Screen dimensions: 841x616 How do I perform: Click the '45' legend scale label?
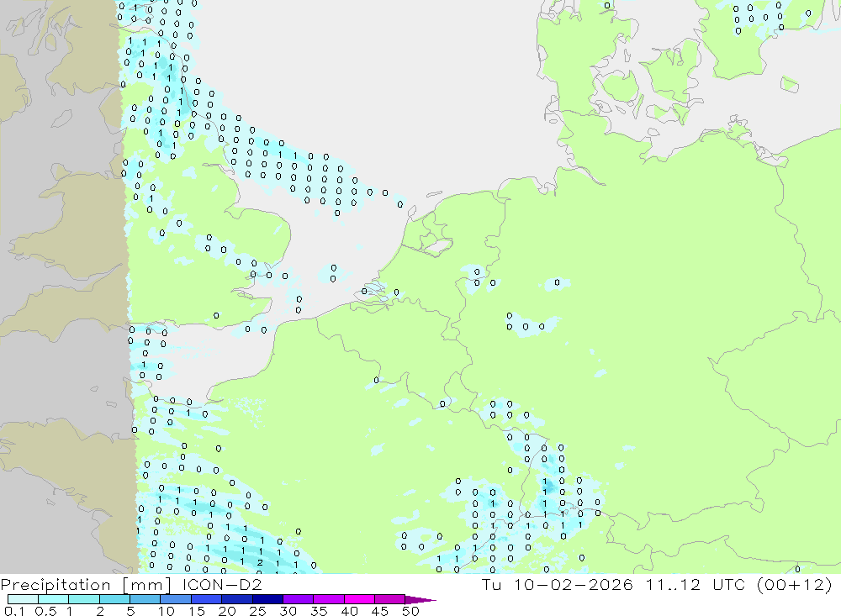tap(380, 611)
